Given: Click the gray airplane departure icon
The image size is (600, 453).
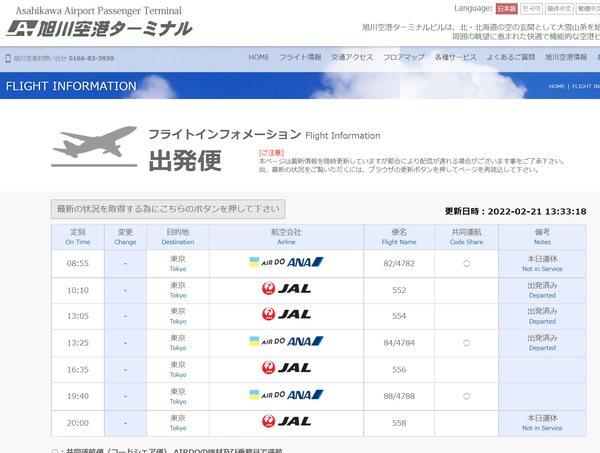Looking at the screenshot, I should pyautogui.click(x=94, y=146).
